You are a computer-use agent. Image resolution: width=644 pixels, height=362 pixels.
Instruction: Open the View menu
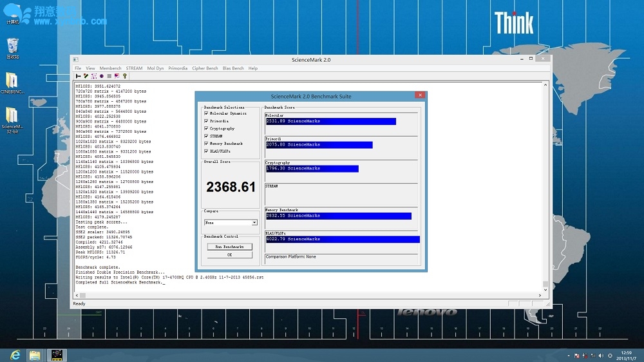point(90,68)
